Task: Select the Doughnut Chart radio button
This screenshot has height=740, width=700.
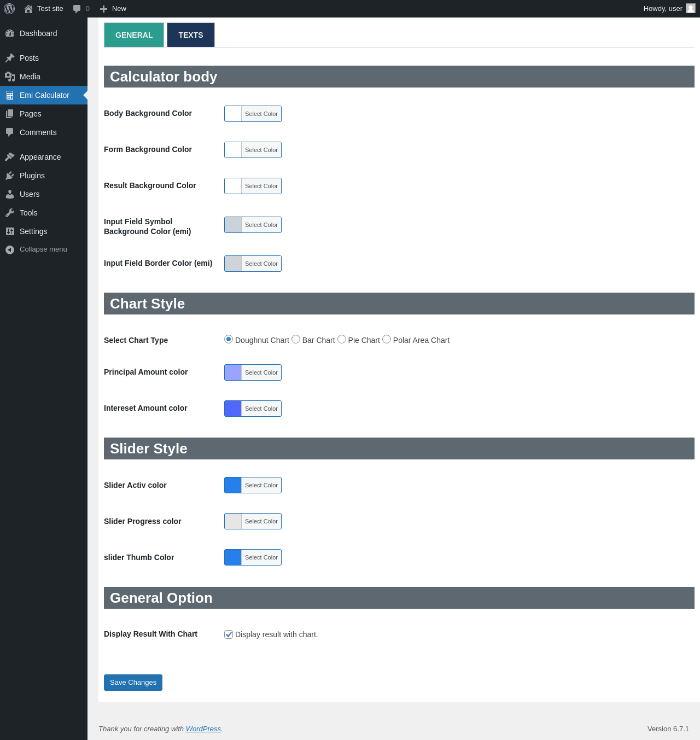Action: pyautogui.click(x=229, y=339)
